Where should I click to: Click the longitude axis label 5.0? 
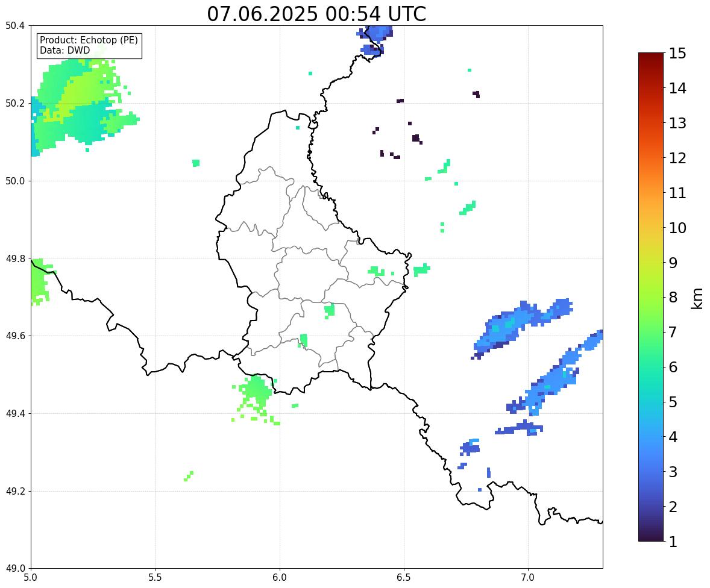(x=31, y=578)
